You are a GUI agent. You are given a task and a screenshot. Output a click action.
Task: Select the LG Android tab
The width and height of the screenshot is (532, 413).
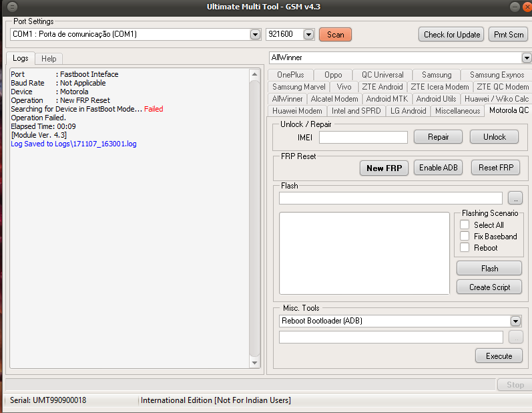(x=408, y=111)
